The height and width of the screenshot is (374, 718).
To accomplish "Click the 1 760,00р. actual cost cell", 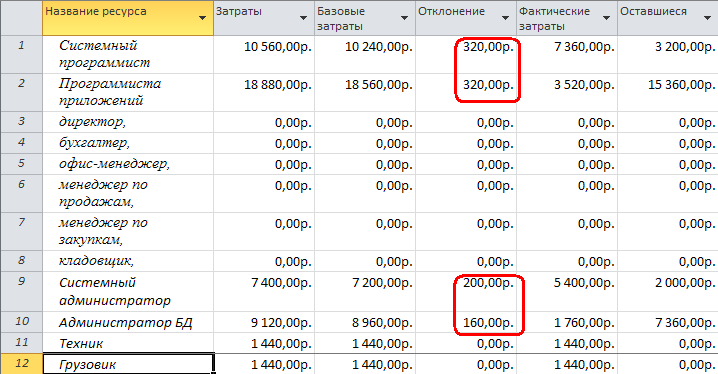I will coord(567,322).
